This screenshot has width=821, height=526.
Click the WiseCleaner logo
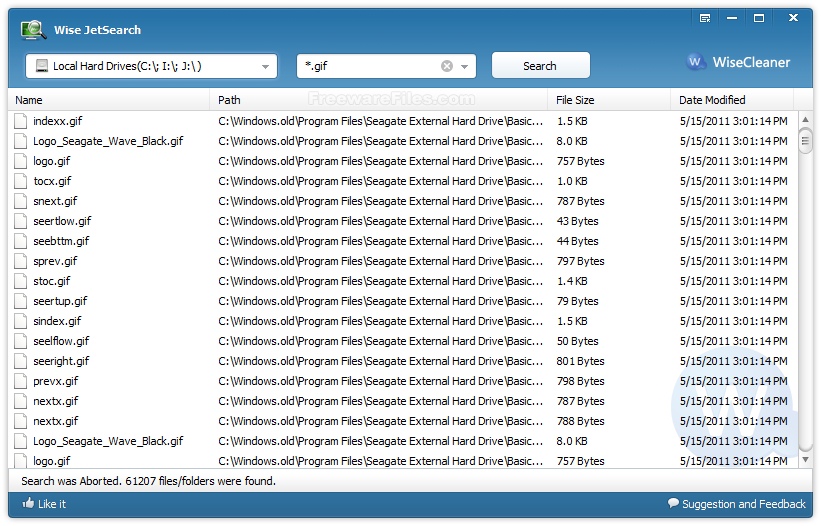tap(738, 62)
